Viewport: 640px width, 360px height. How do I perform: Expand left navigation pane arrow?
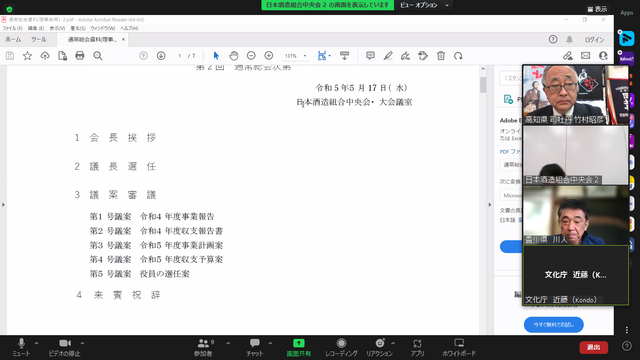coord(3,204)
